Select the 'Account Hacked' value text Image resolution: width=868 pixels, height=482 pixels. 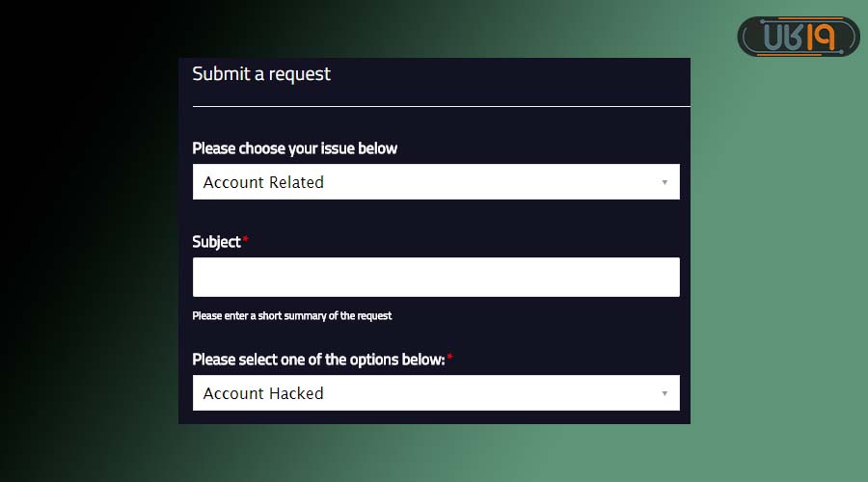[x=263, y=393]
